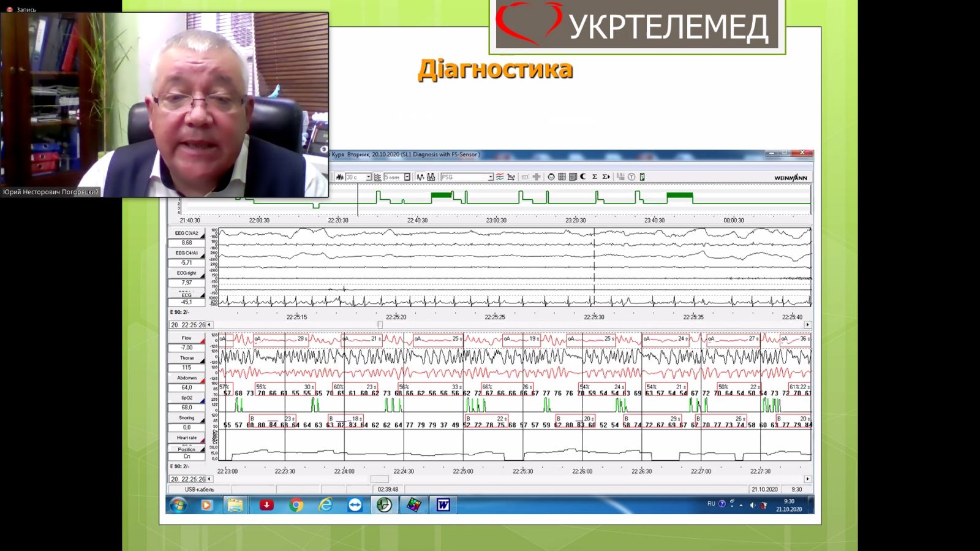Image resolution: width=980 pixels, height=551 pixels.
Task: Click the face icon in Weinmann toolbar
Action: click(x=551, y=177)
